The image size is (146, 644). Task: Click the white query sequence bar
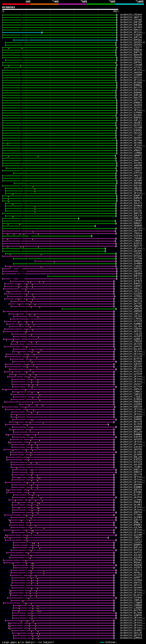point(60,10)
